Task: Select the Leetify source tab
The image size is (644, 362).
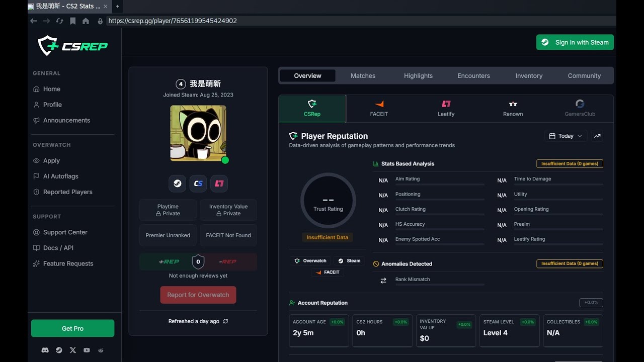Action: click(x=446, y=109)
